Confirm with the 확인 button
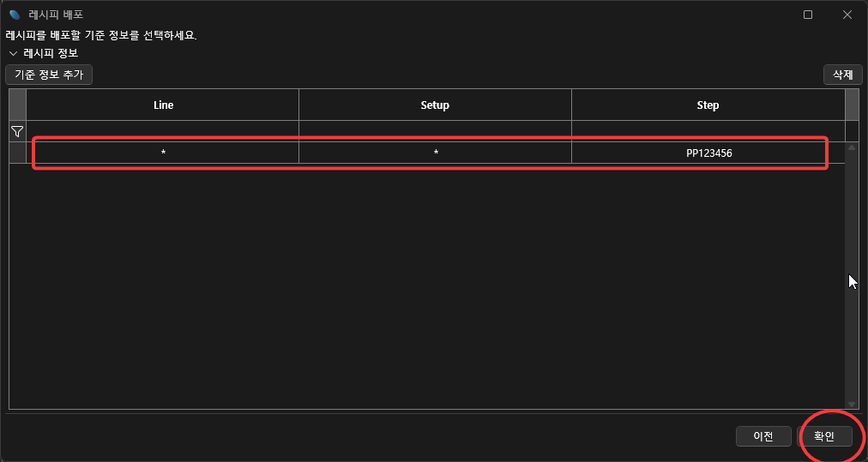This screenshot has height=462, width=868. 824,436
